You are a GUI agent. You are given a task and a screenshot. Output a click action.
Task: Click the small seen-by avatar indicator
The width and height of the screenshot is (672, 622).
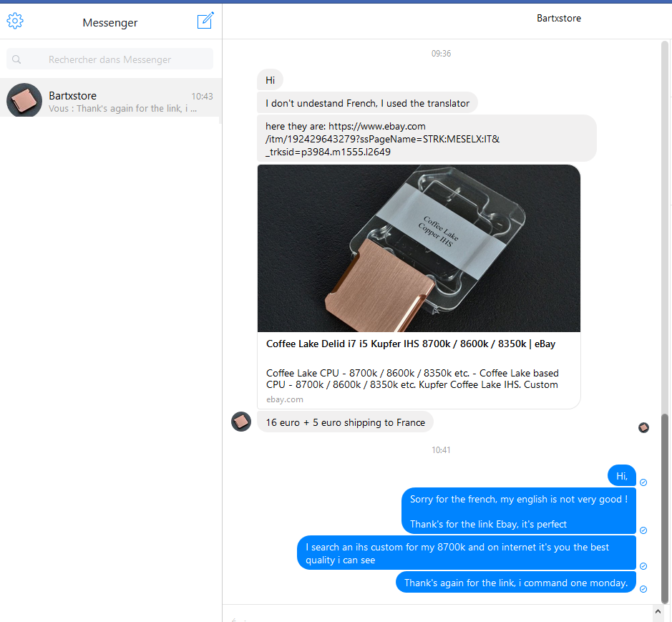(x=643, y=427)
